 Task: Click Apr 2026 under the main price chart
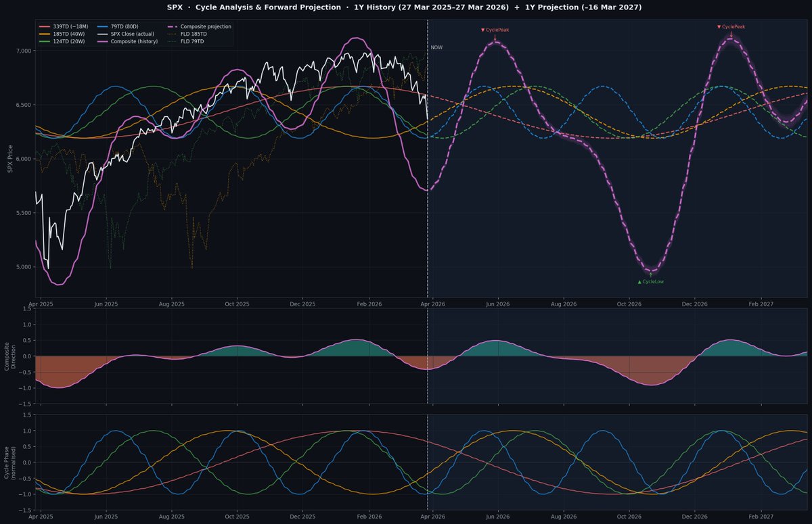click(x=432, y=304)
